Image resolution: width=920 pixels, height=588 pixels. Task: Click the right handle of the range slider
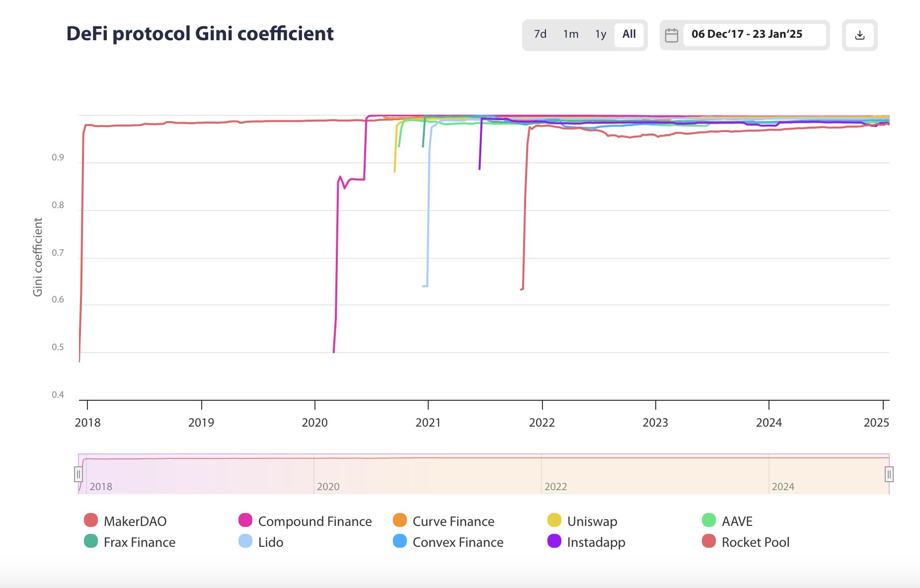tap(889, 475)
